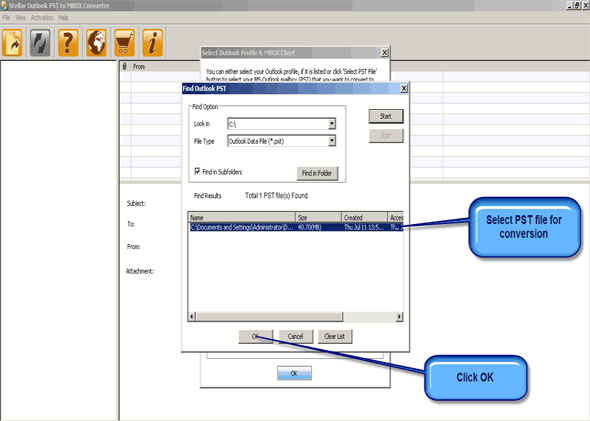Click the Start search button
Image resolution: width=590 pixels, height=421 pixels.
(386, 116)
